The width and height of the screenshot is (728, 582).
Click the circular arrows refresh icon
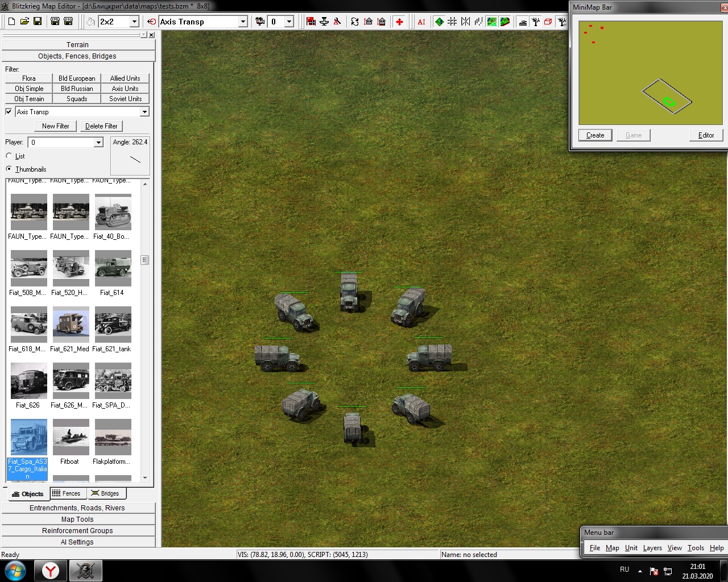[x=355, y=22]
